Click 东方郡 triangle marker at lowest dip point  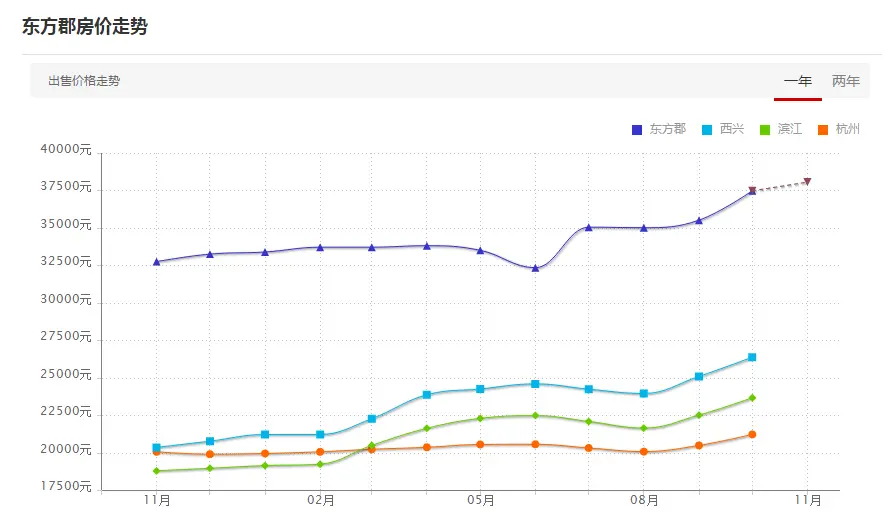click(x=536, y=268)
